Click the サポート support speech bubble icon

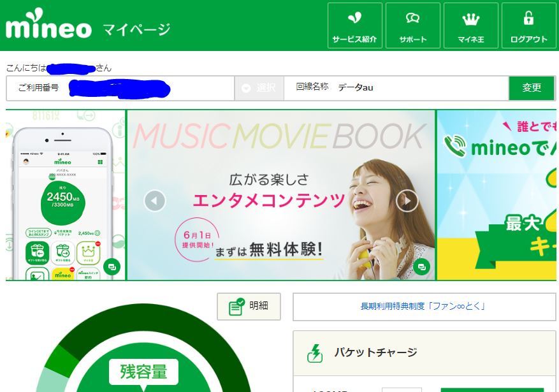(x=412, y=19)
